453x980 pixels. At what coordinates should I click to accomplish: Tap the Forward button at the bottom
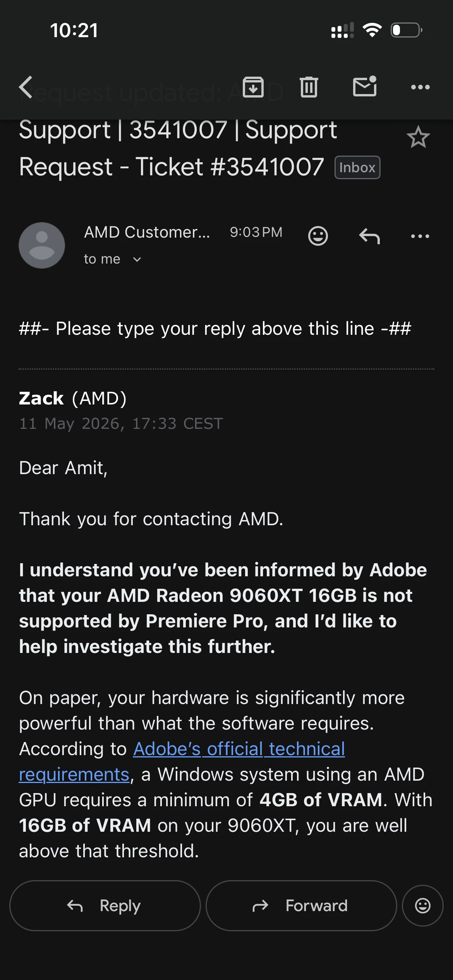(x=301, y=906)
